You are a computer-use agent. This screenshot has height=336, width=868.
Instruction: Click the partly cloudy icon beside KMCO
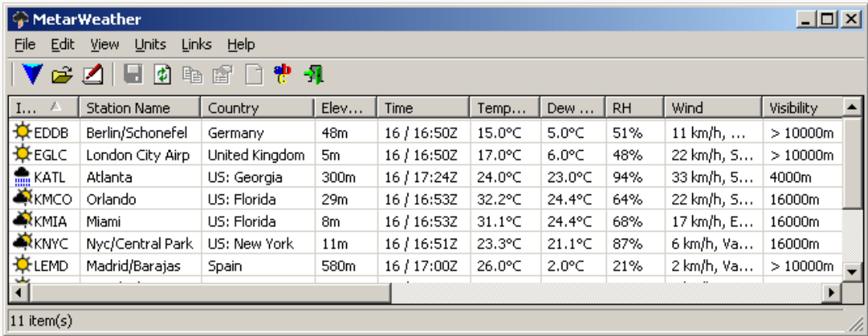click(23, 198)
